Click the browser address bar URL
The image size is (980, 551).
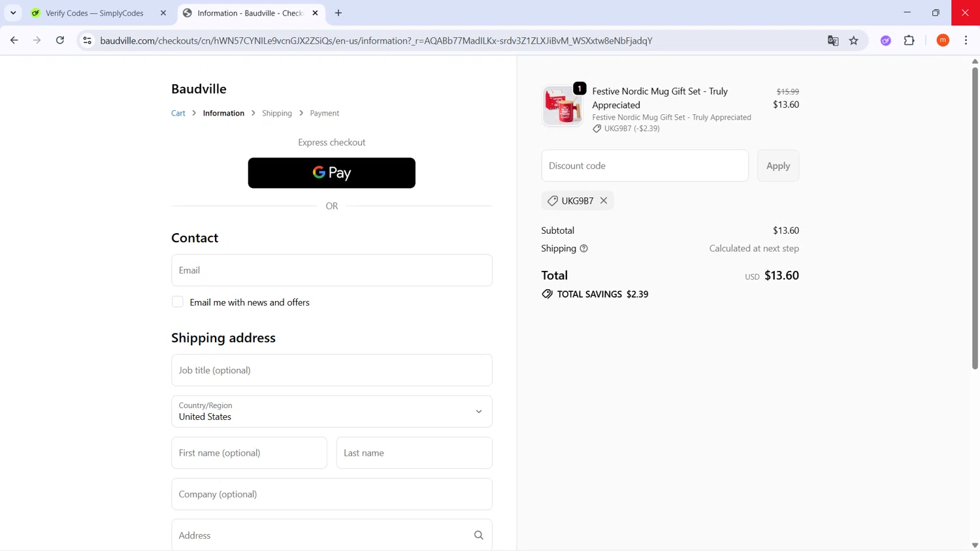[376, 40]
